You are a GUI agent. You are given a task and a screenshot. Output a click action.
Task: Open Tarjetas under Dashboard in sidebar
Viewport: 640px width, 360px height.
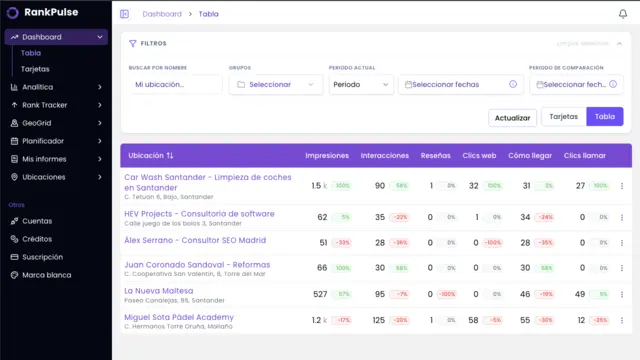[35, 69]
